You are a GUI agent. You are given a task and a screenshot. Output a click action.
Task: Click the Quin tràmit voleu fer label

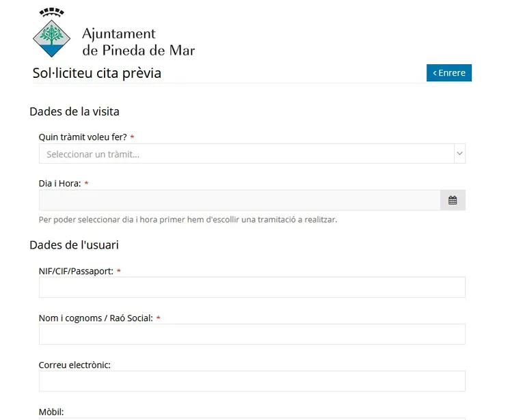tap(83, 137)
